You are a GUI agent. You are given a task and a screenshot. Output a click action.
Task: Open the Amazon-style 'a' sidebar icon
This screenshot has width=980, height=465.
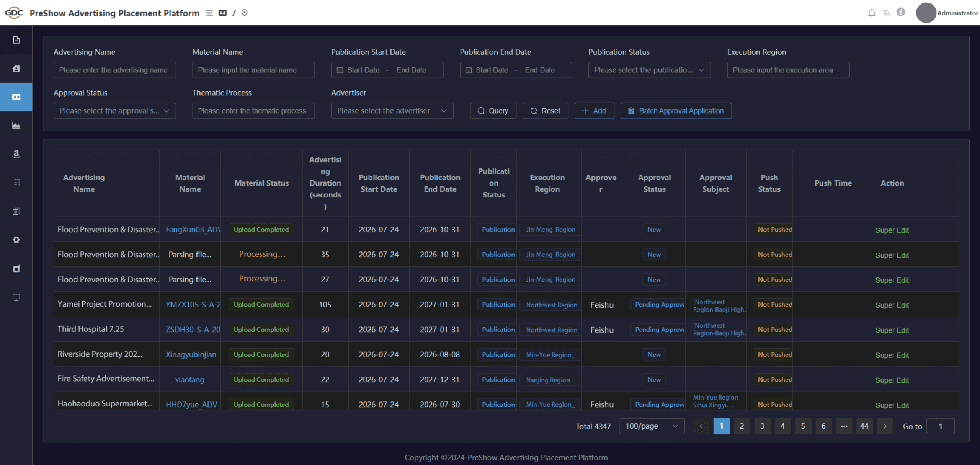[16, 154]
